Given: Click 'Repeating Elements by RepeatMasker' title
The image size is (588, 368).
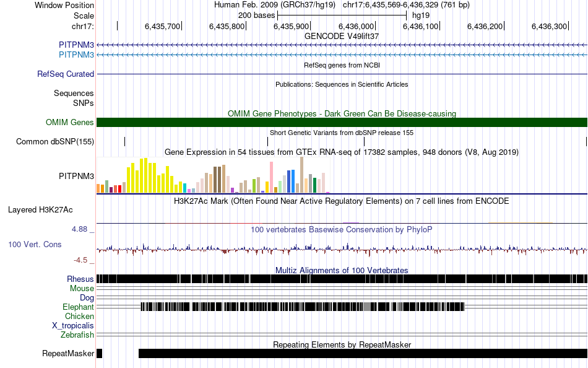Looking at the screenshot, I should point(342,344).
